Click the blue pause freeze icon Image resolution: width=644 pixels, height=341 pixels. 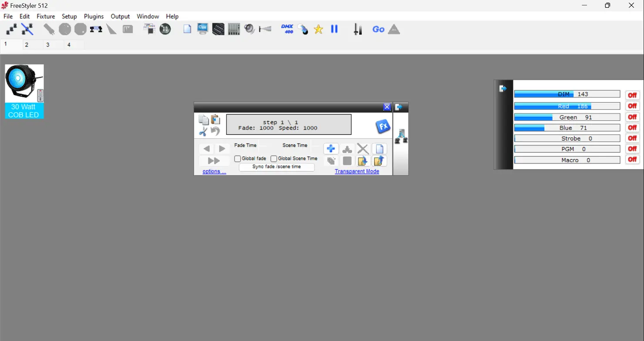[x=334, y=29]
